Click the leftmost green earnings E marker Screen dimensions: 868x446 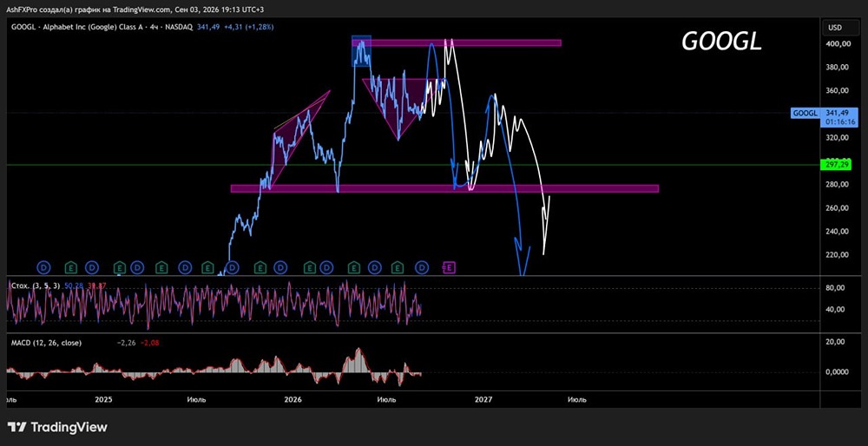71,268
